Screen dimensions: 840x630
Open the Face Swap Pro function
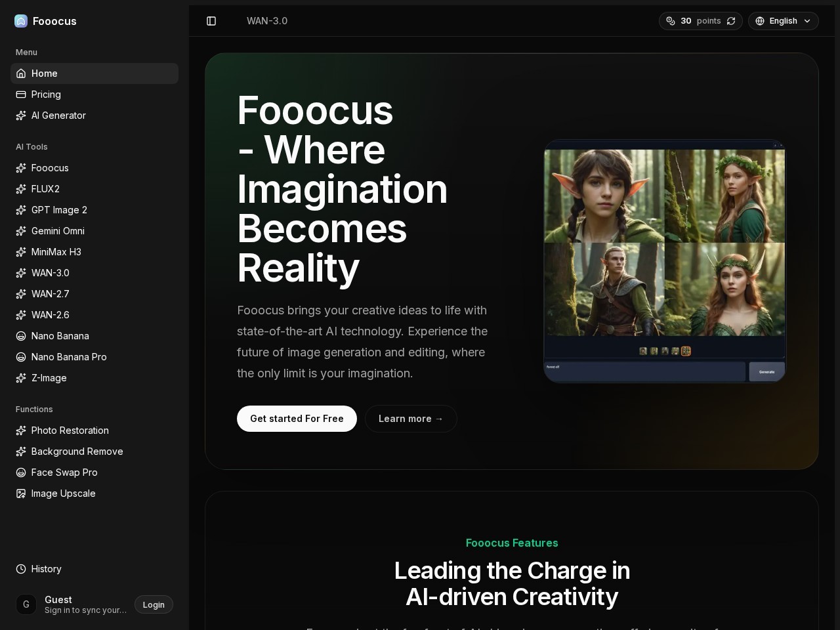94,472
